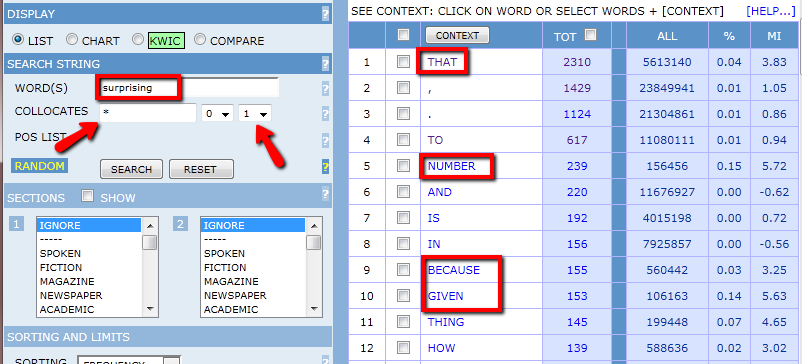Image resolution: width=802 pixels, height=364 pixels.
Task: Click the COLLOCATES input containing asterisk
Action: (x=148, y=113)
